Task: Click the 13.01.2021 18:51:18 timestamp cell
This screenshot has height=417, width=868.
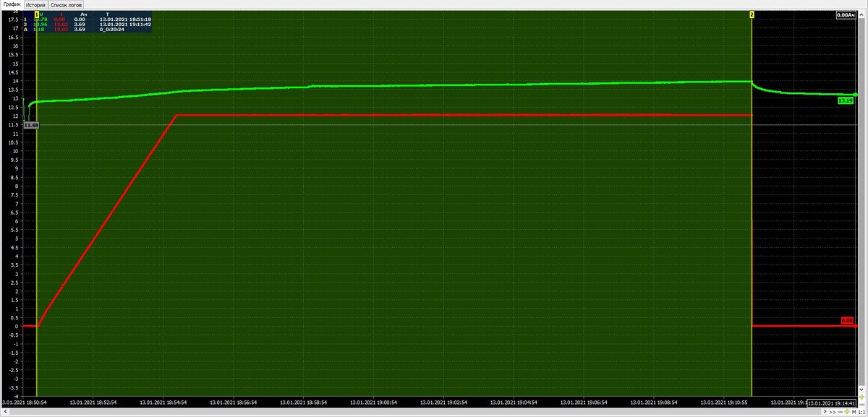Action: click(125, 20)
